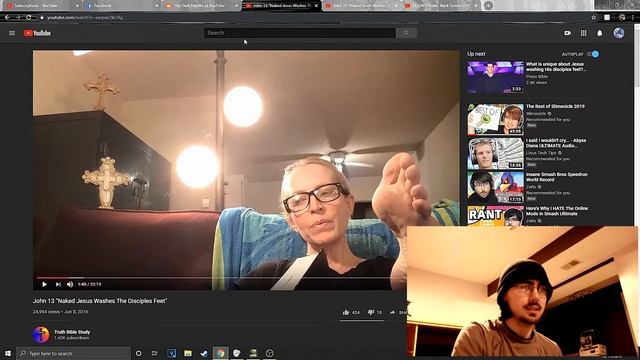Click the Windows taskbar search box
The width and height of the screenshot is (640, 360).
coord(73,353)
